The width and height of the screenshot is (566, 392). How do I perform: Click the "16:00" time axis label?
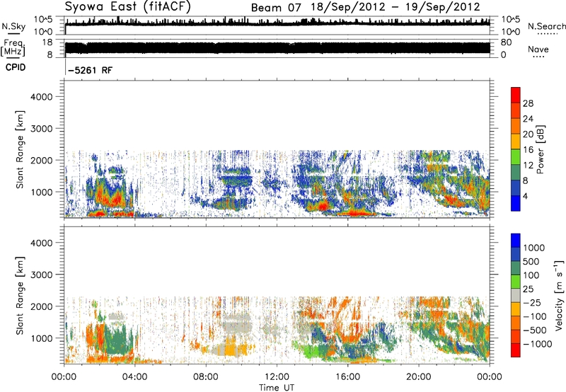click(x=347, y=377)
